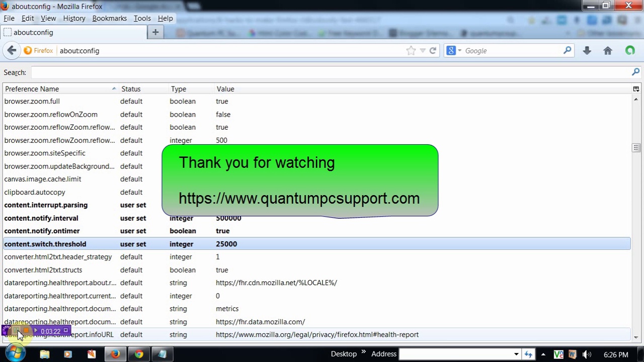Pause the screen recorder
644x362 pixels.
click(17, 331)
